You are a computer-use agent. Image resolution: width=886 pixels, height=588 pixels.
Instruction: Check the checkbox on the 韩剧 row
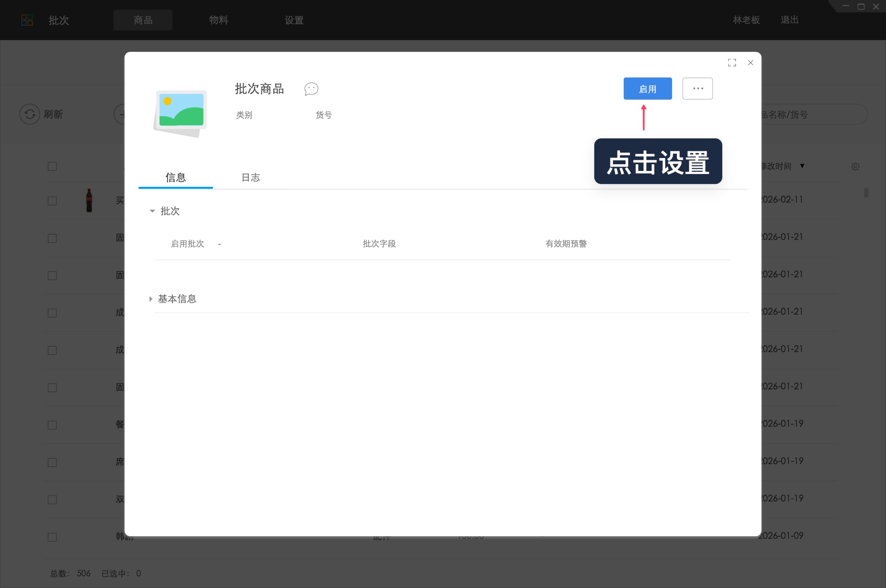click(x=52, y=537)
